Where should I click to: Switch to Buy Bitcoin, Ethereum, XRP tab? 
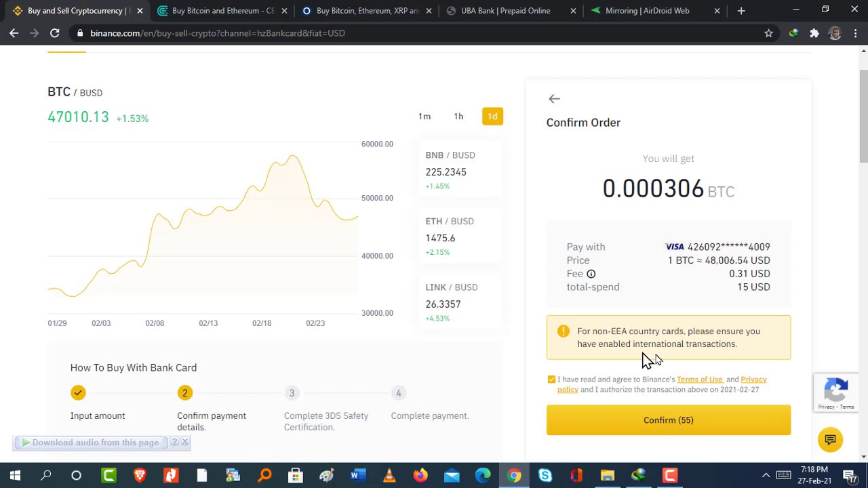(368, 11)
